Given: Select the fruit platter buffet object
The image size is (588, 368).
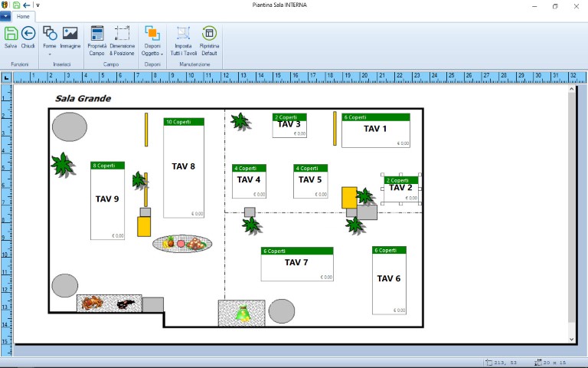Looking at the screenshot, I should tap(182, 244).
